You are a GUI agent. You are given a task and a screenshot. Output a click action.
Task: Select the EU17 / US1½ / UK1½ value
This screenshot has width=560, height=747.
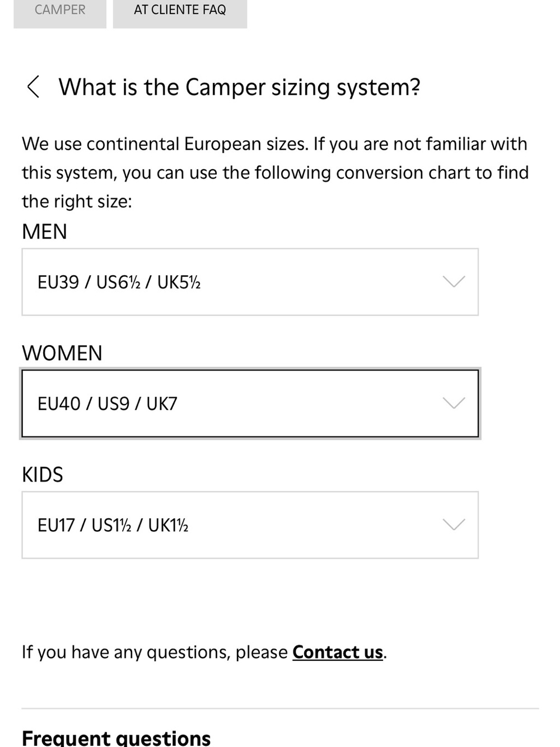click(x=113, y=525)
